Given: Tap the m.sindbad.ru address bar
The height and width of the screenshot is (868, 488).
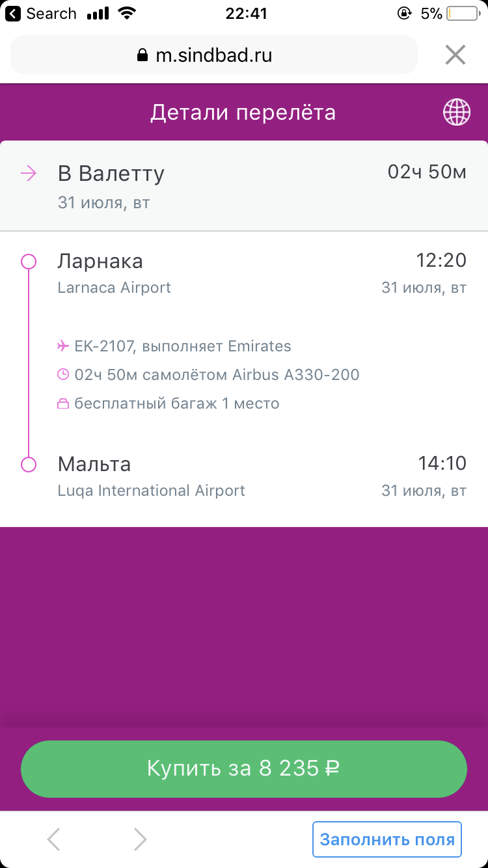Looking at the screenshot, I should [213, 55].
